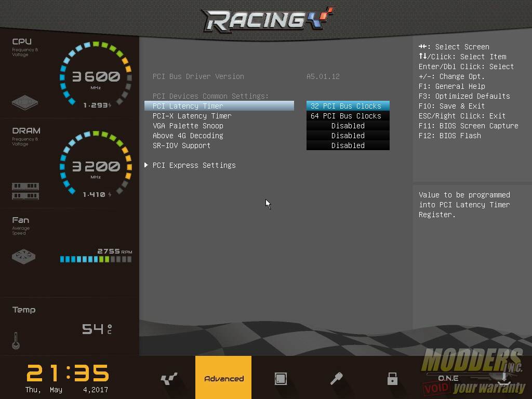Viewport: 532px width, 399px height.
Task: Change VGA Palette Snoop Disabled value
Action: 348,126
